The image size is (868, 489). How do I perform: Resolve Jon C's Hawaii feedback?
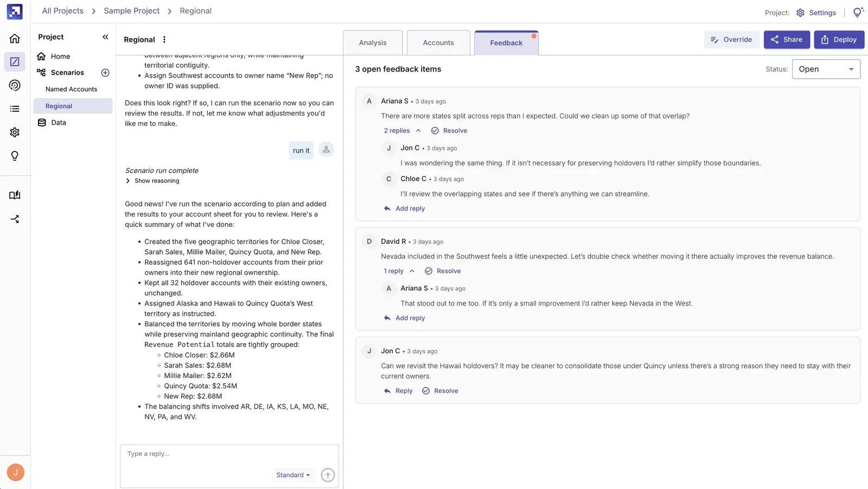pyautogui.click(x=440, y=391)
